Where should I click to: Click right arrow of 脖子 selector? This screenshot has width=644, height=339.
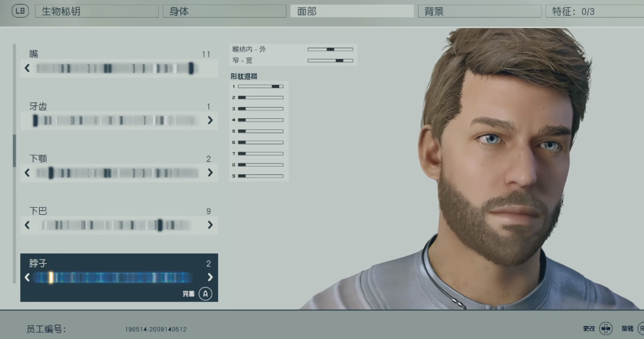click(210, 278)
